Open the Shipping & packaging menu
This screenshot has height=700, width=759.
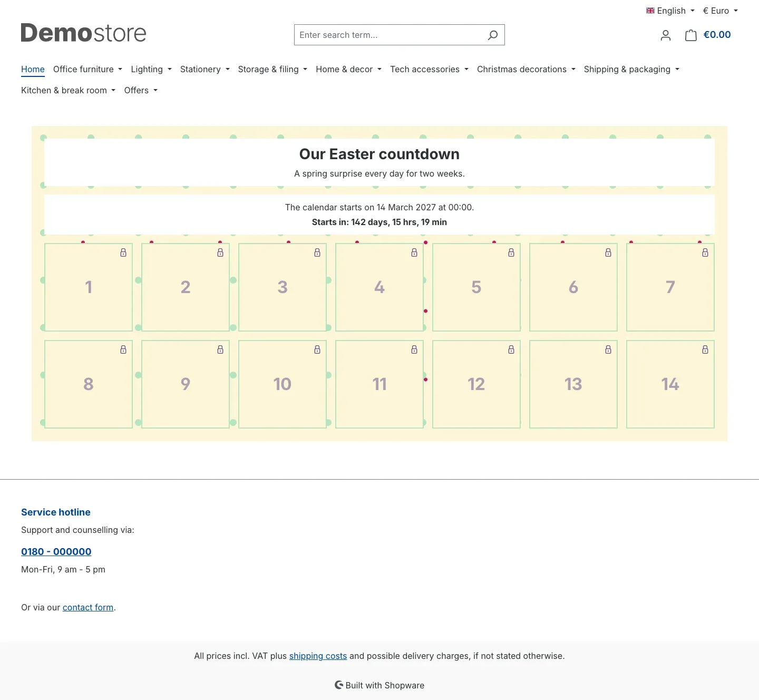(631, 69)
